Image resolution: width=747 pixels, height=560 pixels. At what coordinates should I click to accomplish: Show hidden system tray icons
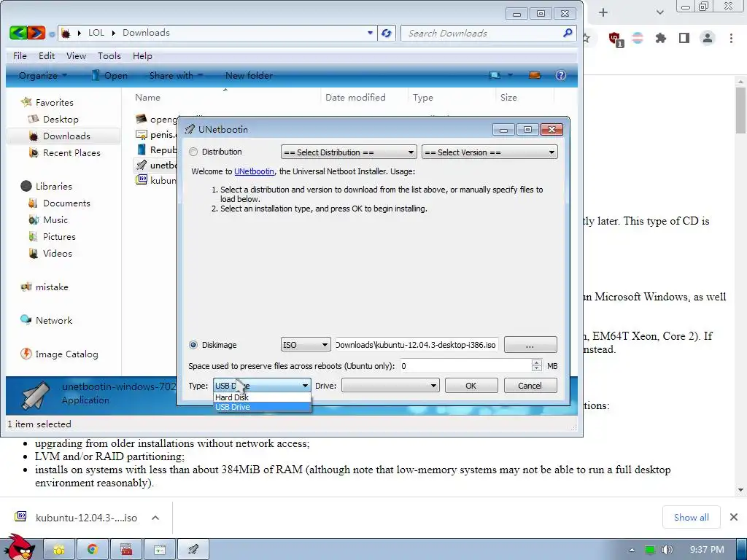[x=632, y=550]
